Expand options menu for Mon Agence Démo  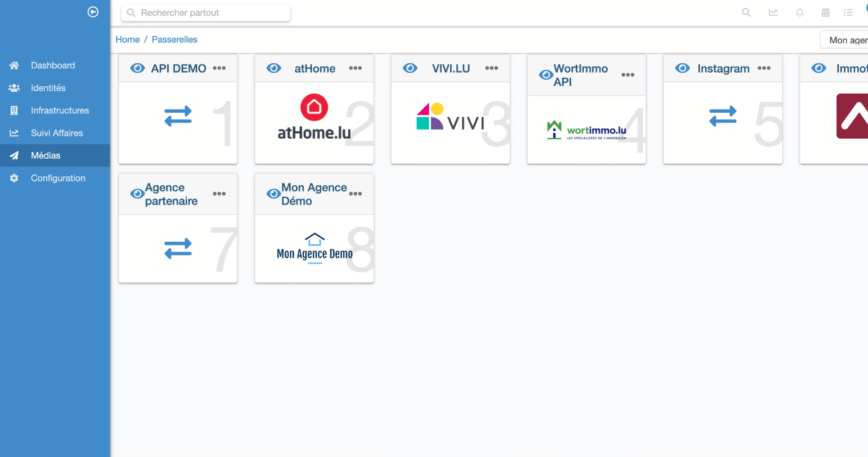pos(355,194)
